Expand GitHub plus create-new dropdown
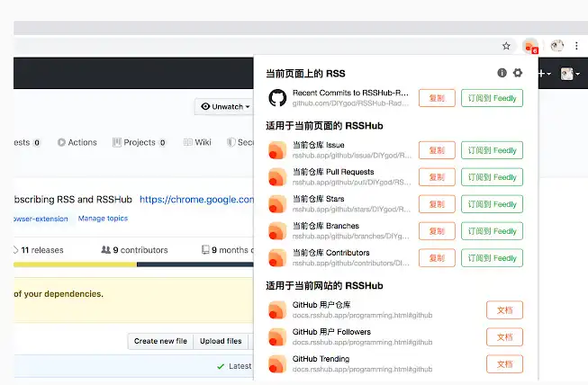Screen dimensions: 588x385 tap(545, 74)
